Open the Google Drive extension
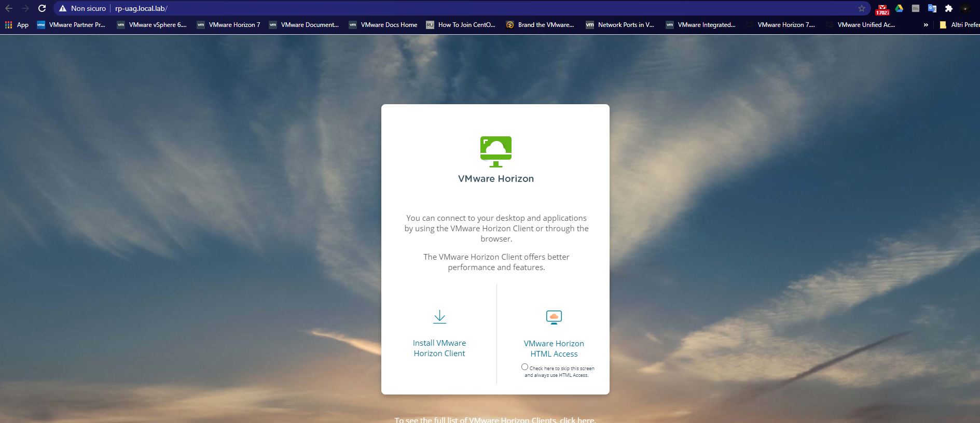The height and width of the screenshot is (423, 980). pyautogui.click(x=899, y=8)
